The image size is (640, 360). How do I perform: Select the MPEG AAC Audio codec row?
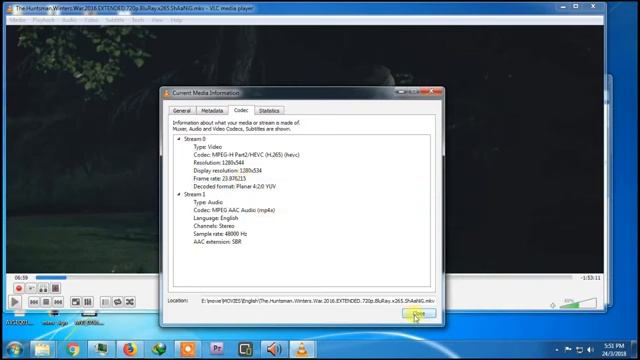point(234,210)
